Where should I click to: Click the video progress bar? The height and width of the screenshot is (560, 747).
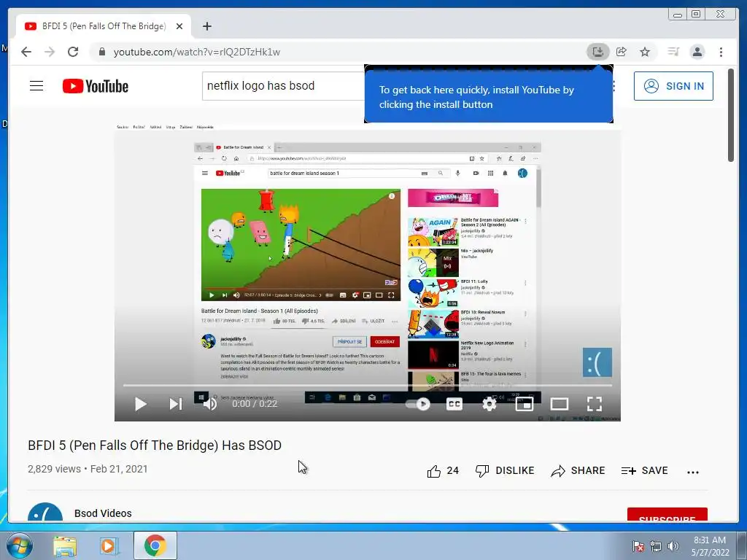(x=368, y=385)
